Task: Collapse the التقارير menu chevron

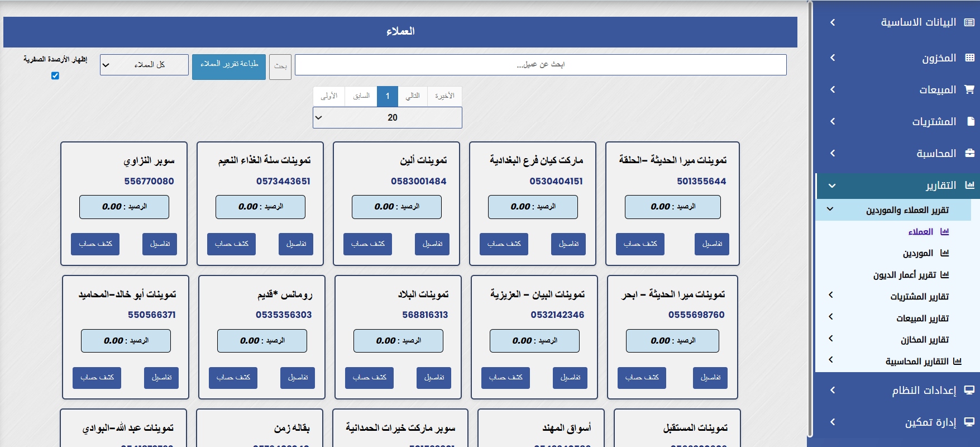Action: click(x=833, y=186)
